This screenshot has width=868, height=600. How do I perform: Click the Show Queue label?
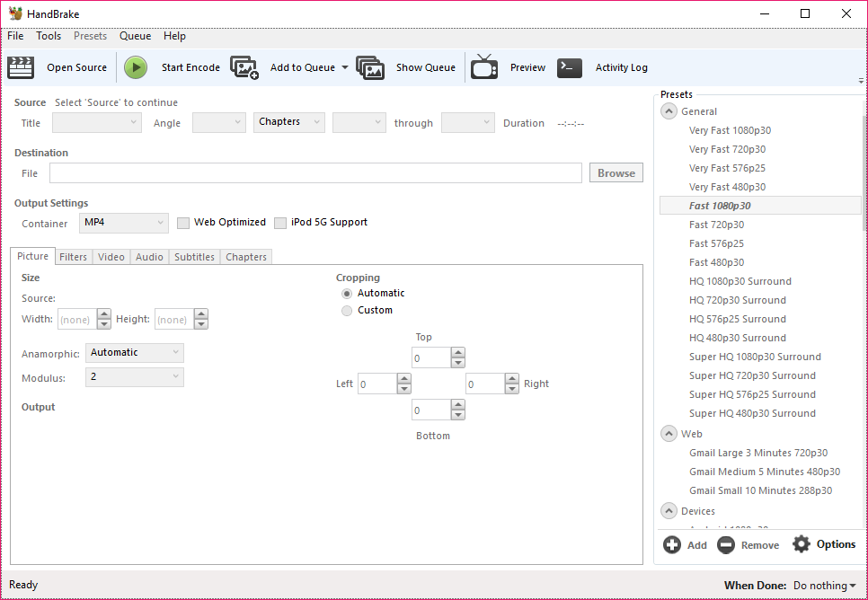tap(426, 67)
